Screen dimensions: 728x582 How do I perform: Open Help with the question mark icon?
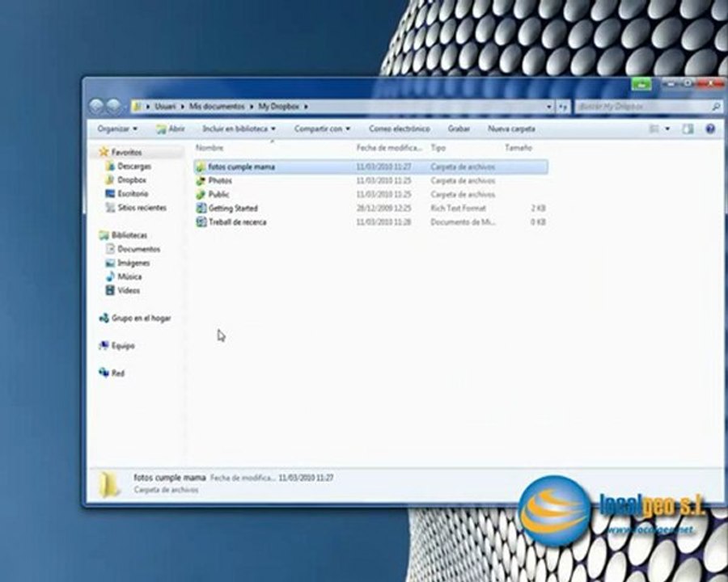(710, 129)
